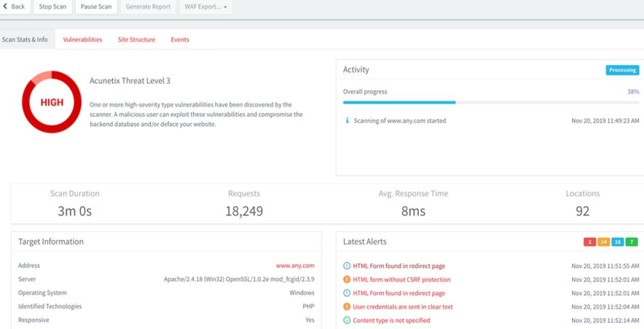
Task: Stop the running scan
Action: click(53, 7)
